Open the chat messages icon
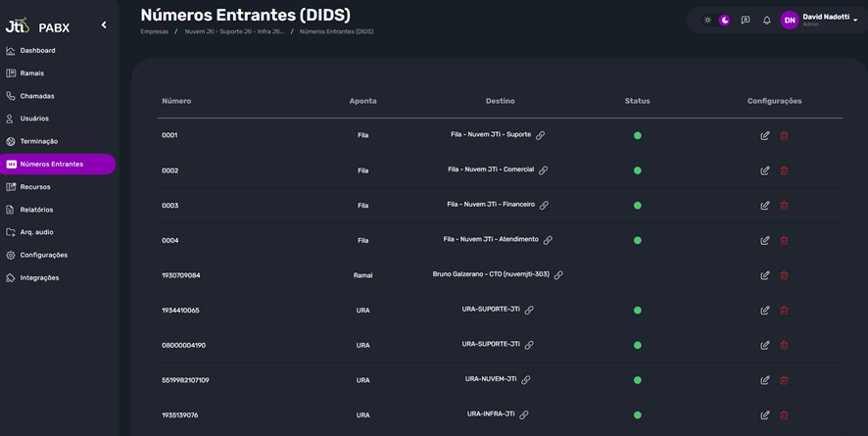868x436 pixels. (x=746, y=21)
